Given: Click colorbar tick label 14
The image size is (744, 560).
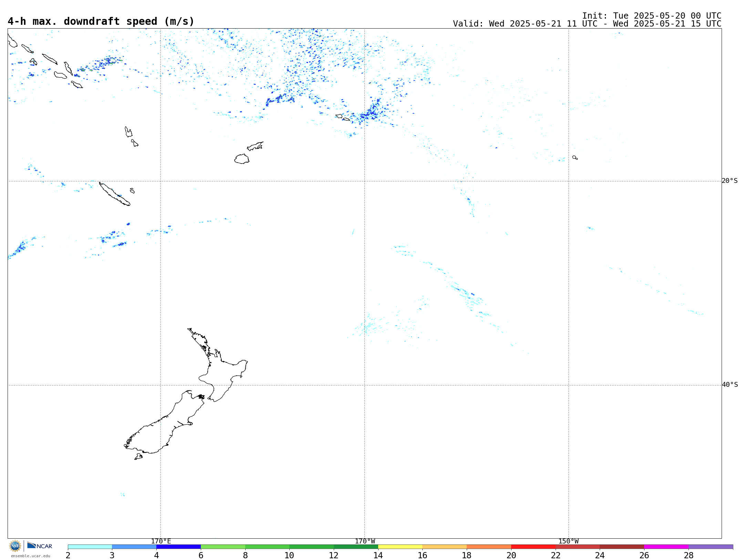Looking at the screenshot, I should (x=378, y=555).
